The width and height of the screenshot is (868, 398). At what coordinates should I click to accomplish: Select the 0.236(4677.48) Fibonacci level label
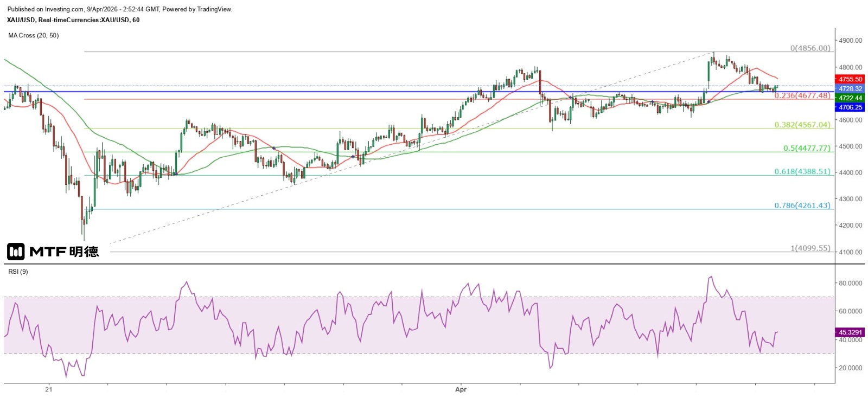coord(802,95)
